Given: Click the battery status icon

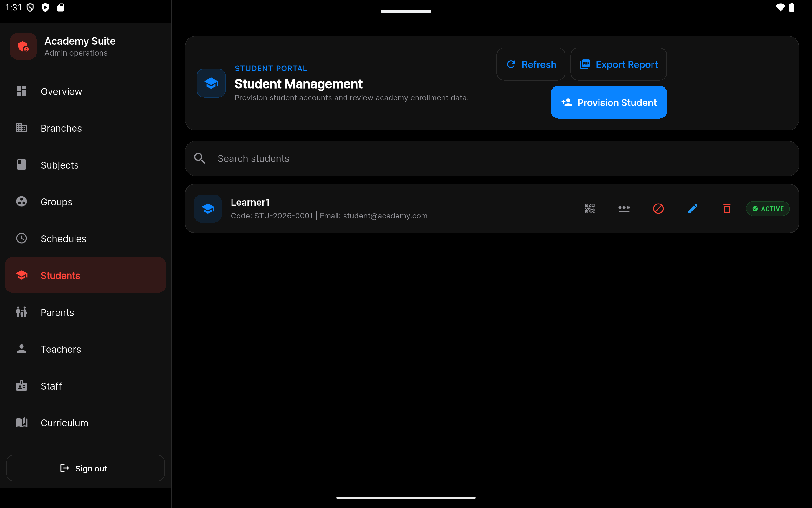Looking at the screenshot, I should coord(791,7).
